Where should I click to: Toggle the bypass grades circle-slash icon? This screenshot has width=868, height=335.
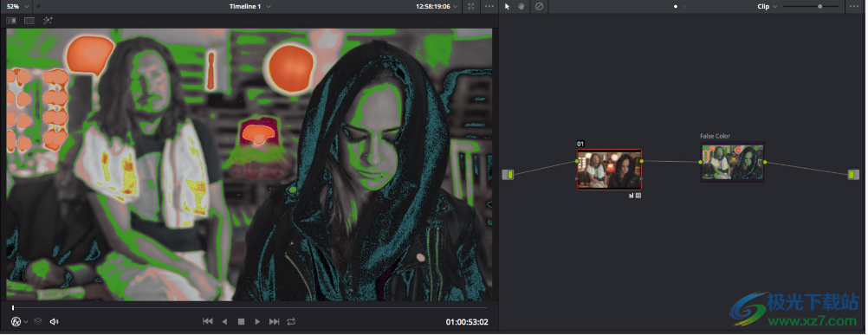tap(539, 7)
